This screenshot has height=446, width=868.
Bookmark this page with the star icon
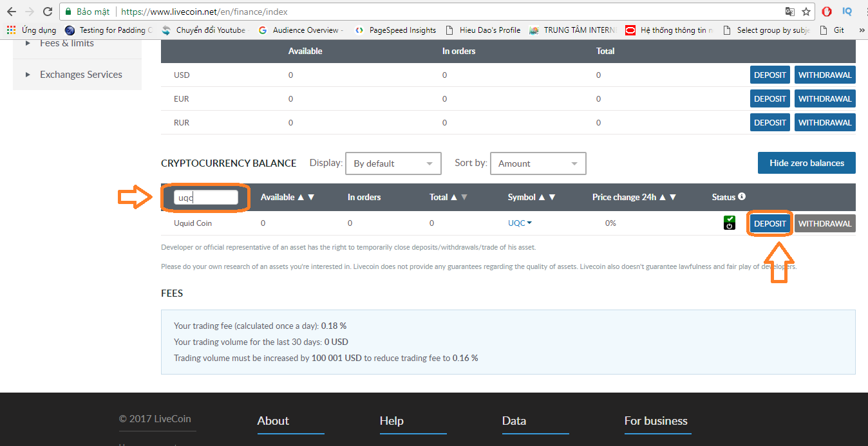coord(806,12)
